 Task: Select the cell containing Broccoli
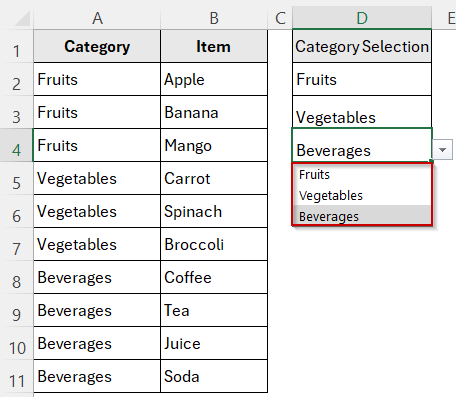(214, 245)
